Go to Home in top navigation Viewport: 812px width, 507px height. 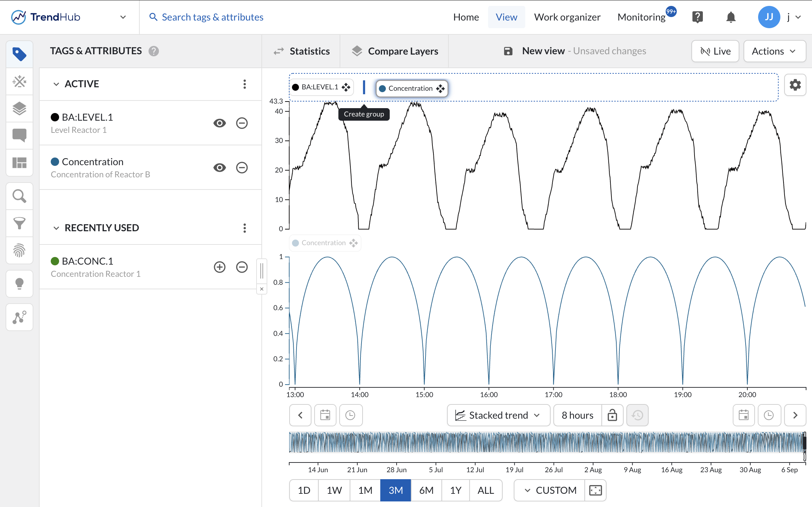[466, 17]
